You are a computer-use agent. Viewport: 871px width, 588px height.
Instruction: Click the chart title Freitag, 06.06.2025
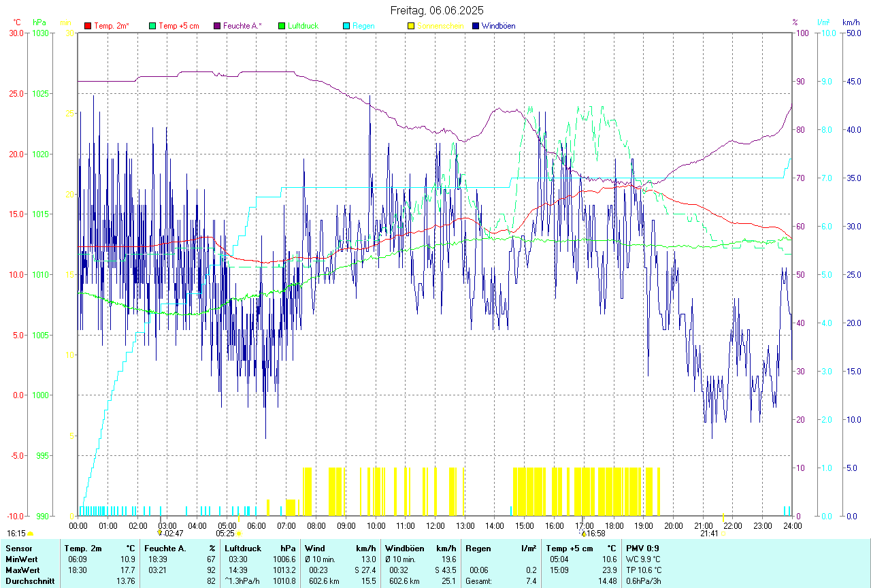point(435,10)
